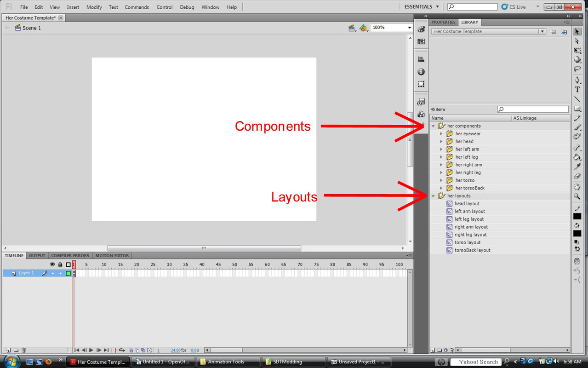Switch to the Properties tab
Image resolution: width=588 pixels, height=368 pixels.
[443, 22]
